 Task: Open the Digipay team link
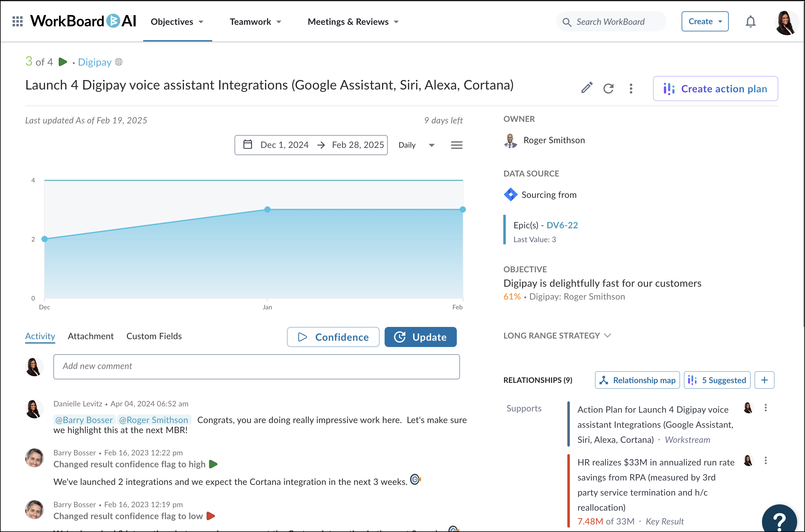[95, 62]
